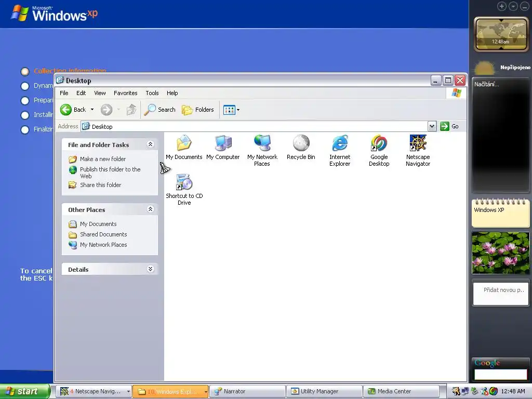Image resolution: width=532 pixels, height=399 pixels.
Task: Open the Tools menu
Action: 152,93
